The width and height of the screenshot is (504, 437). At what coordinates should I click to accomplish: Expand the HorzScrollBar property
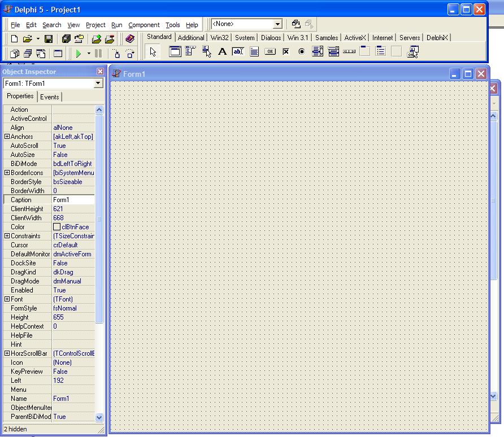7,353
